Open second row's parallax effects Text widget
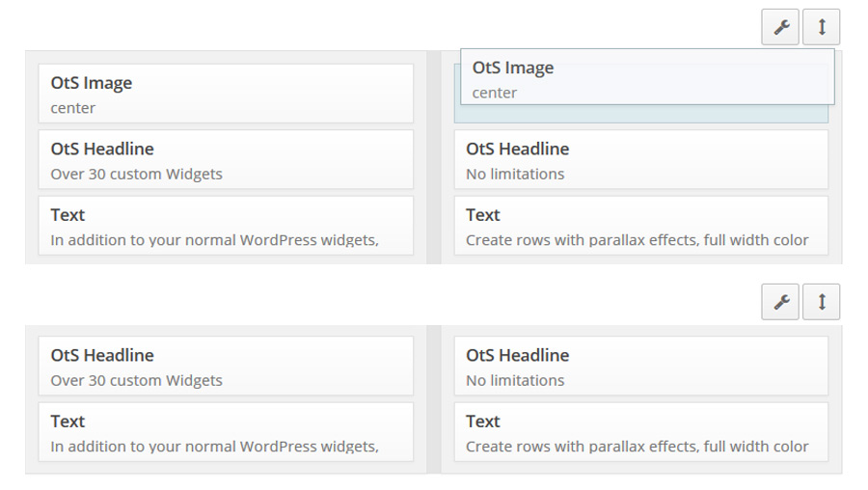Screen dimensions: 868x490 [641, 432]
